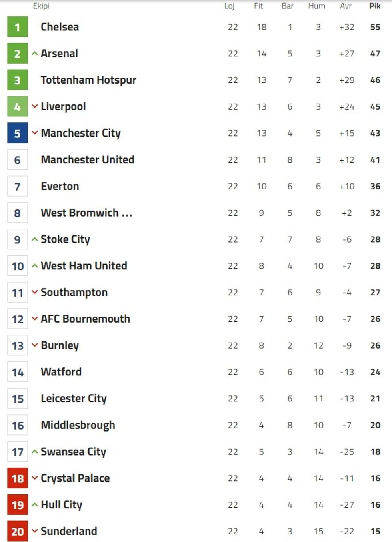Click the Ekipi column header

click(41, 6)
